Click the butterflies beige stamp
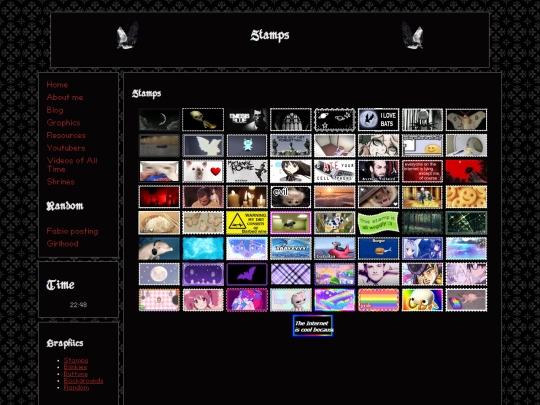 203,223
